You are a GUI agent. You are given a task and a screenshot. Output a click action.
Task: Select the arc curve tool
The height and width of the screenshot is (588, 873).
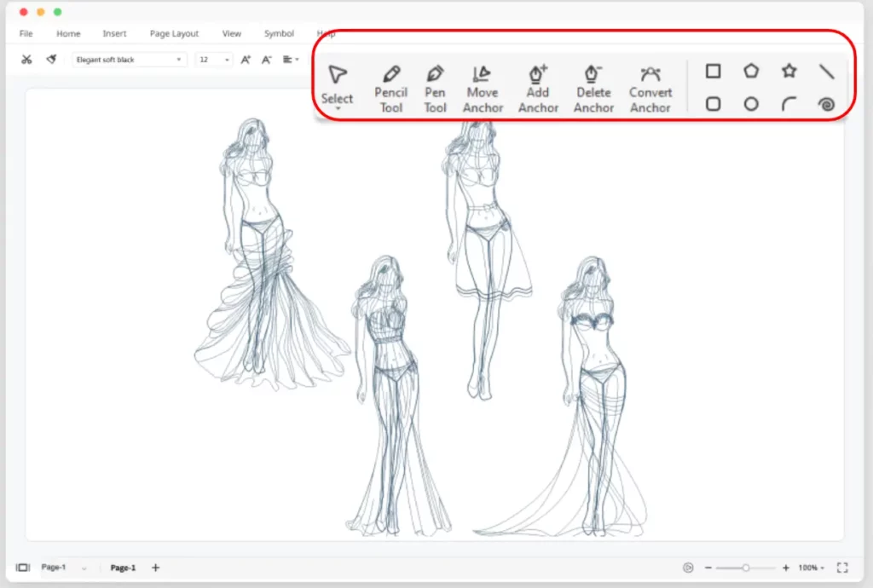(x=789, y=104)
